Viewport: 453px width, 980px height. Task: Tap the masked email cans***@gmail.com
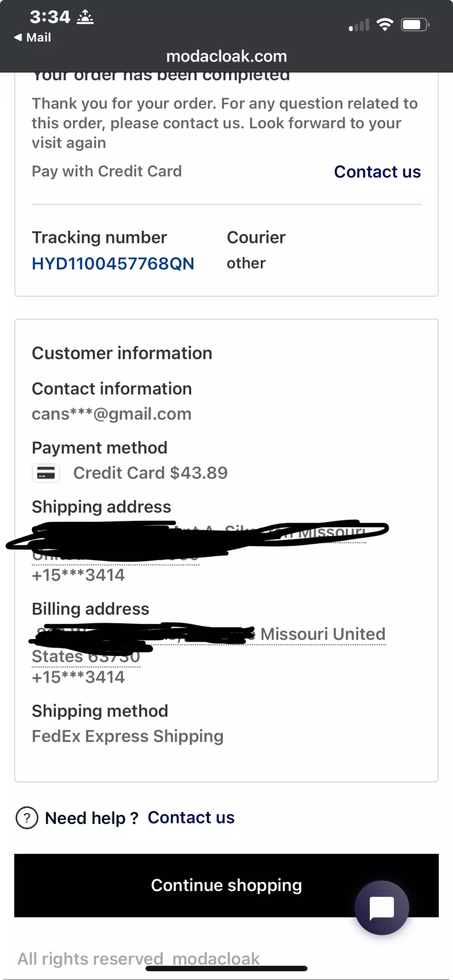click(x=111, y=414)
